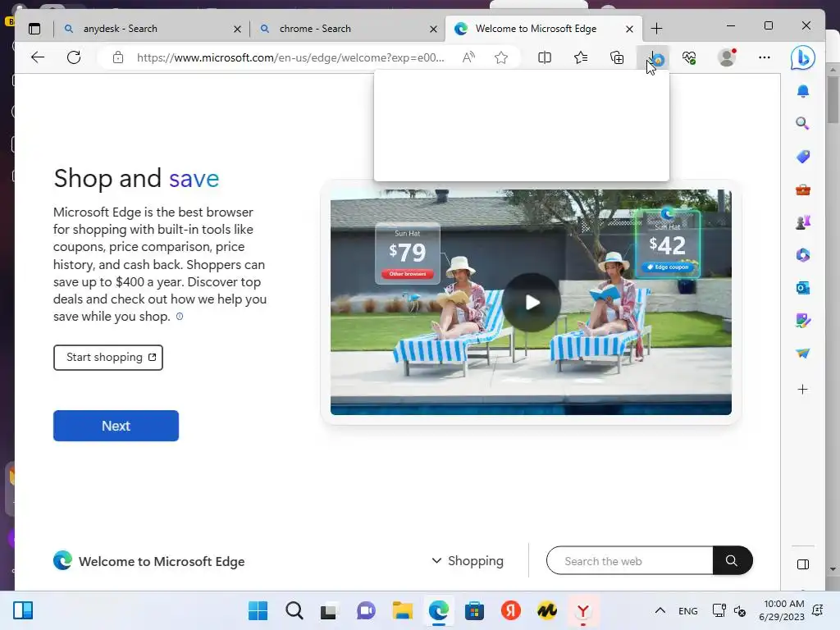The width and height of the screenshot is (840, 630).
Task: Play the shopping video
Action: coord(532,303)
